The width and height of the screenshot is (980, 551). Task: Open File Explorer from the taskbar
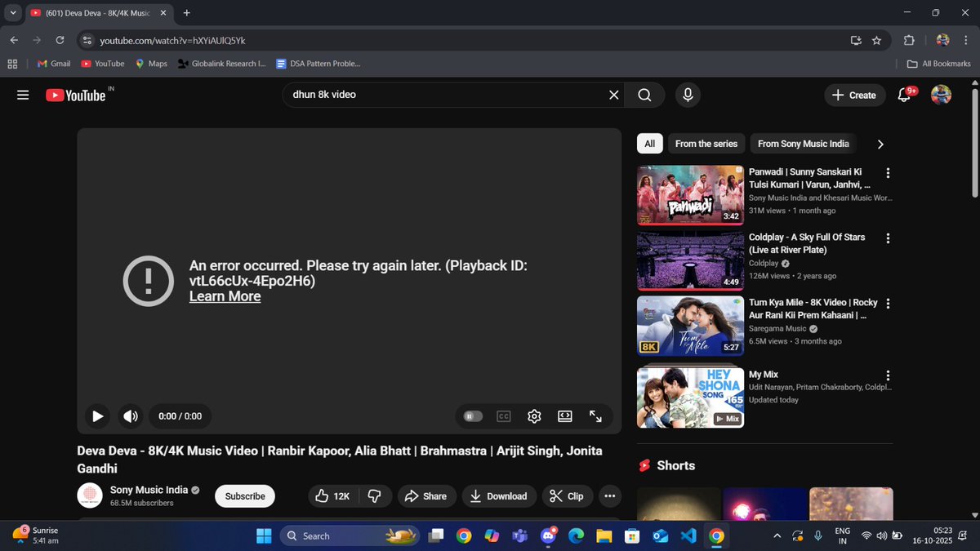[x=604, y=536]
